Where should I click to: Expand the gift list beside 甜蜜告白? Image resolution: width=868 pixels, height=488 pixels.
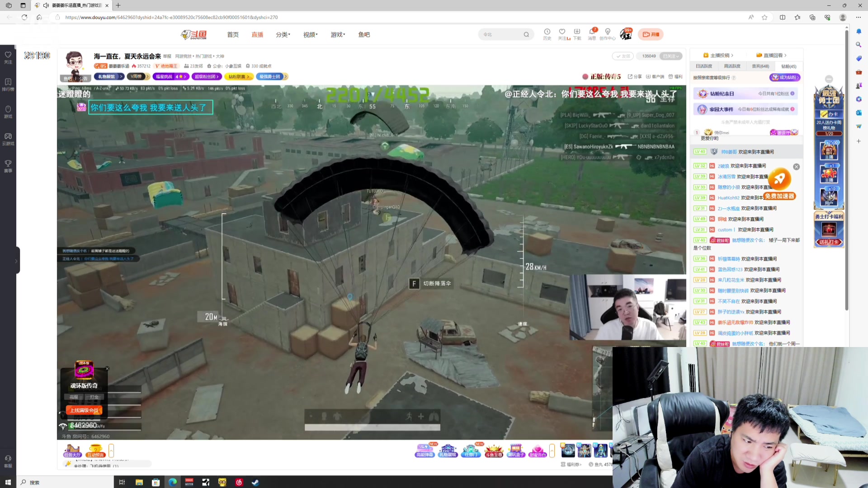point(552,450)
